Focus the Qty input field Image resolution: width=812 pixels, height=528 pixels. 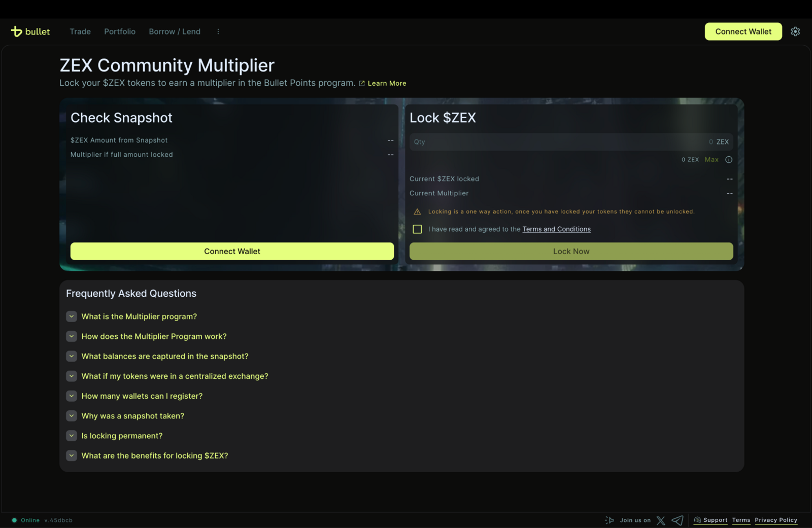click(x=571, y=142)
